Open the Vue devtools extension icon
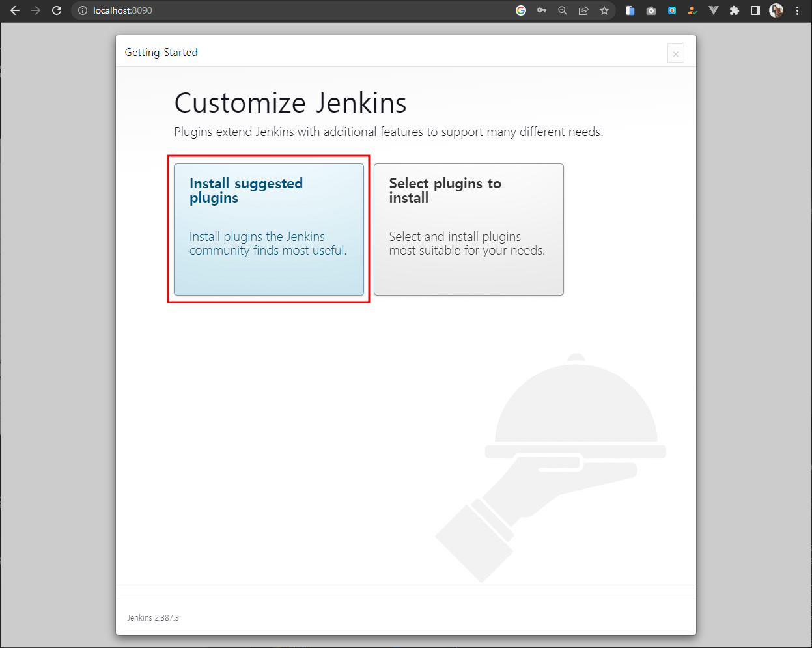The image size is (812, 648). (x=714, y=10)
